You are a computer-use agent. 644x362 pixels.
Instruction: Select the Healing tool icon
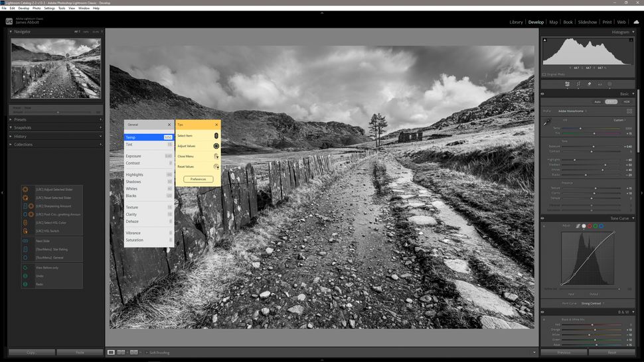pyautogui.click(x=589, y=84)
